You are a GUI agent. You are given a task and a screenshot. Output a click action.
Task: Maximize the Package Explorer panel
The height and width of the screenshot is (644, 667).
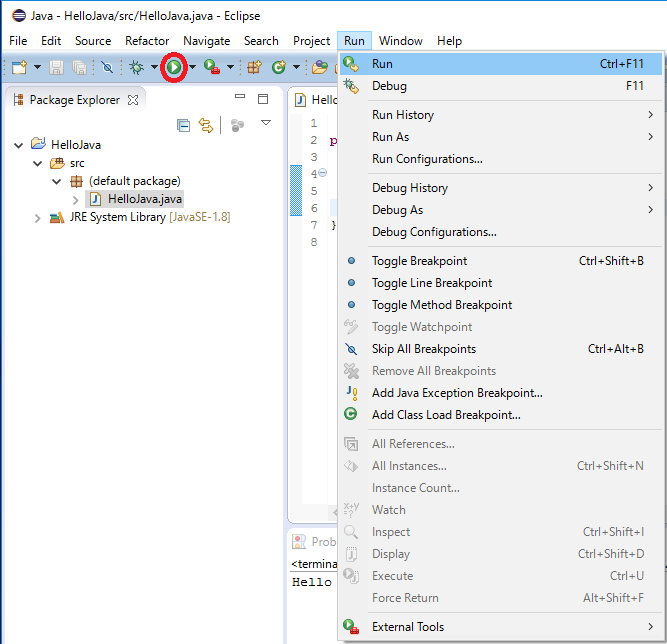coord(263,99)
